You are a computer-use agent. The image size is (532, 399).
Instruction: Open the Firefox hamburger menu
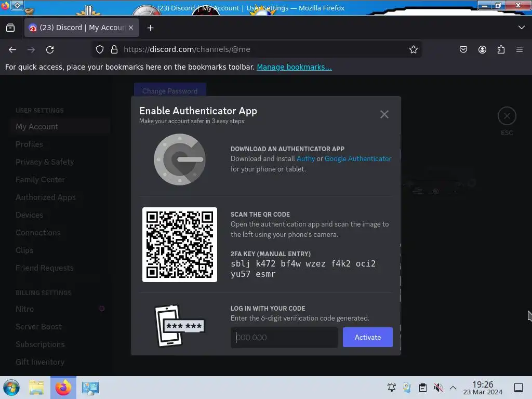[x=520, y=49]
